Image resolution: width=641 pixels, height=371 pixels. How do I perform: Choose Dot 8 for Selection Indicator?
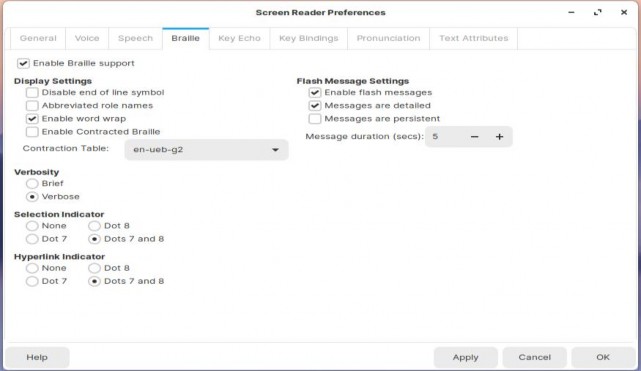pos(94,226)
